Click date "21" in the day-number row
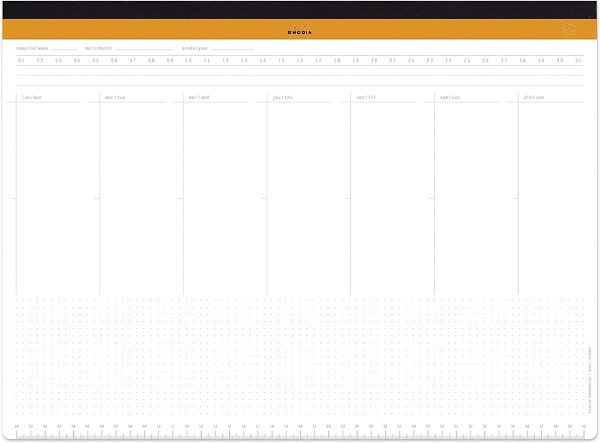The height and width of the screenshot is (443, 600). [x=393, y=60]
